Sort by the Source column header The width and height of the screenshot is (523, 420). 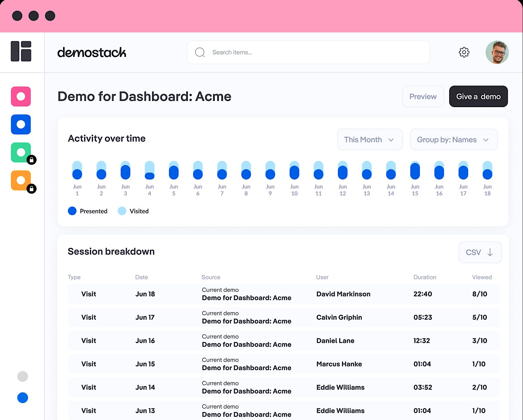pyautogui.click(x=211, y=277)
